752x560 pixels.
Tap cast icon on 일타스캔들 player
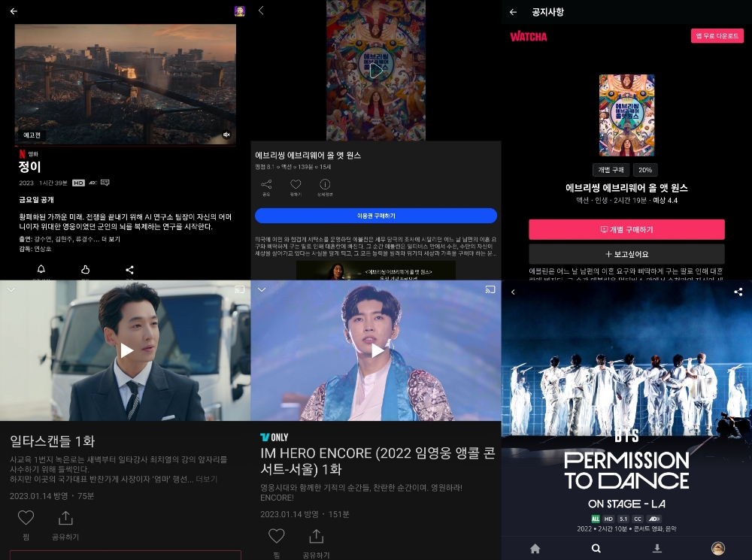(239, 289)
